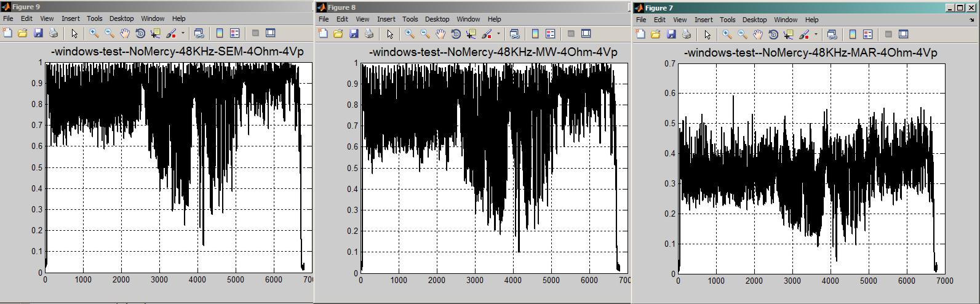Open file folder icon in Figure 8
980x304 pixels.
click(x=338, y=34)
